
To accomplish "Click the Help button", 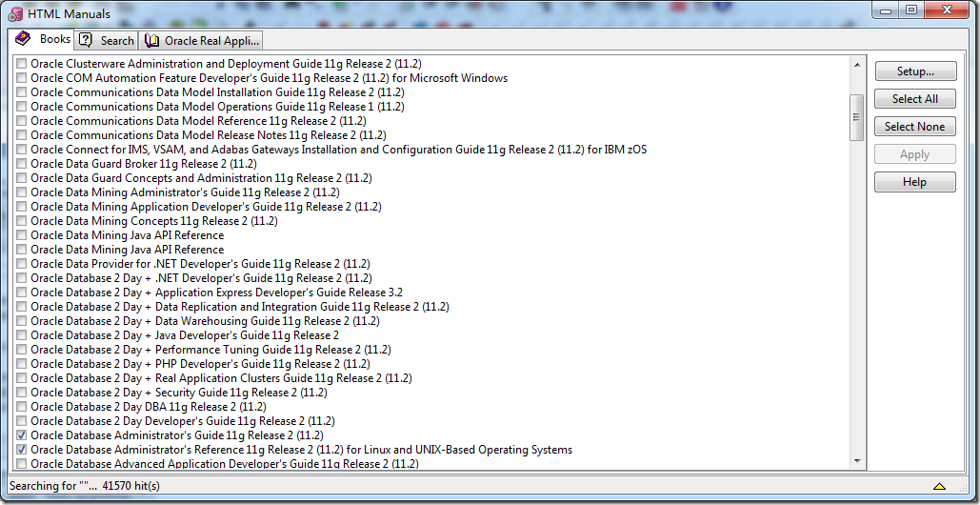I will click(915, 182).
